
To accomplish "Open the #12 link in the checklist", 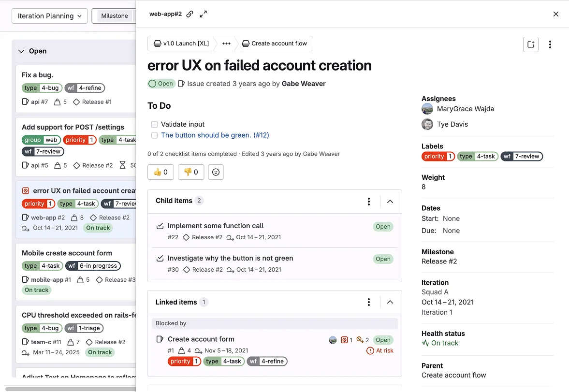I will tap(262, 135).
